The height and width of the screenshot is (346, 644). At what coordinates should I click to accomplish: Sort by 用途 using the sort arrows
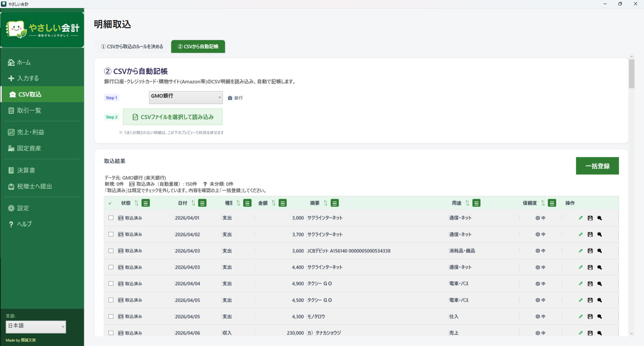[x=467, y=203]
